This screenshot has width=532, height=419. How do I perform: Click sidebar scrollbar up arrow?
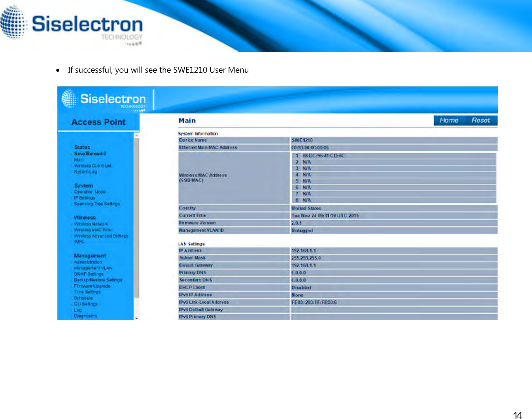click(x=137, y=135)
